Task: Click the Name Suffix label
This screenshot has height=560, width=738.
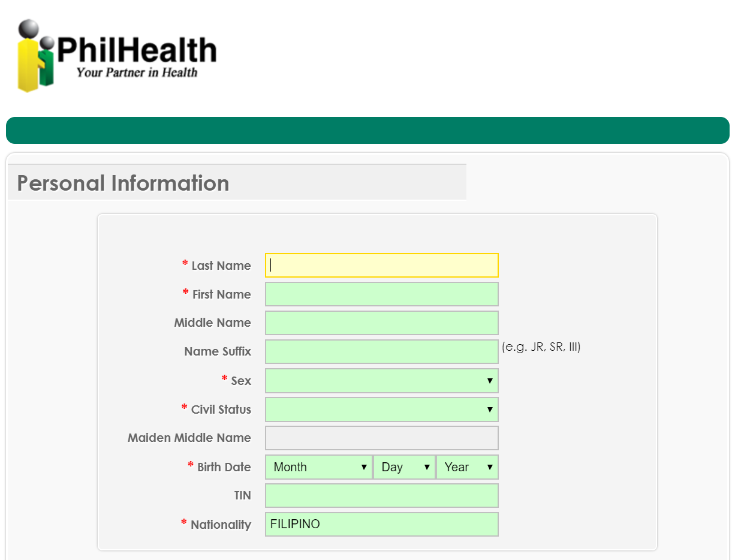Action: (x=218, y=351)
